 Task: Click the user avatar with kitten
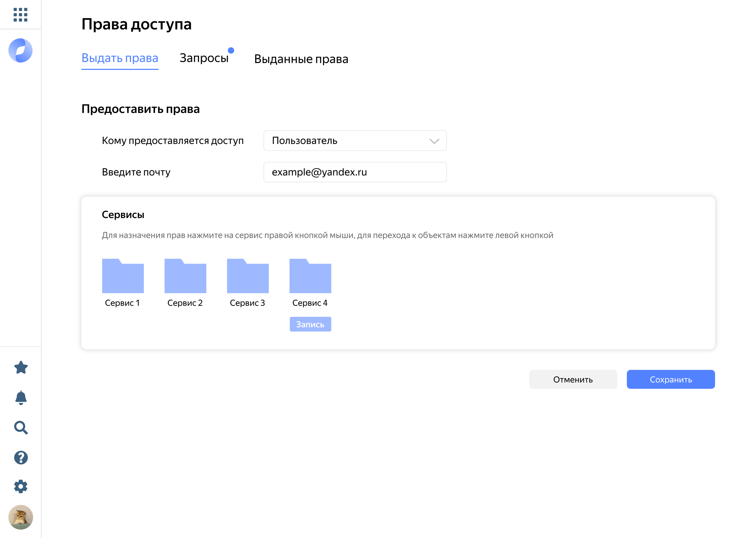[21, 517]
